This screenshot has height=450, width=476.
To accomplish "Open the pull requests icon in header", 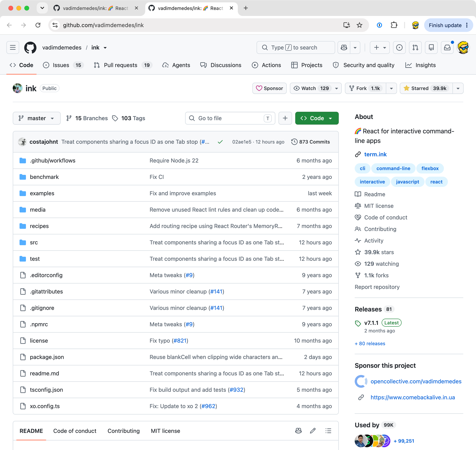I will 415,47.
